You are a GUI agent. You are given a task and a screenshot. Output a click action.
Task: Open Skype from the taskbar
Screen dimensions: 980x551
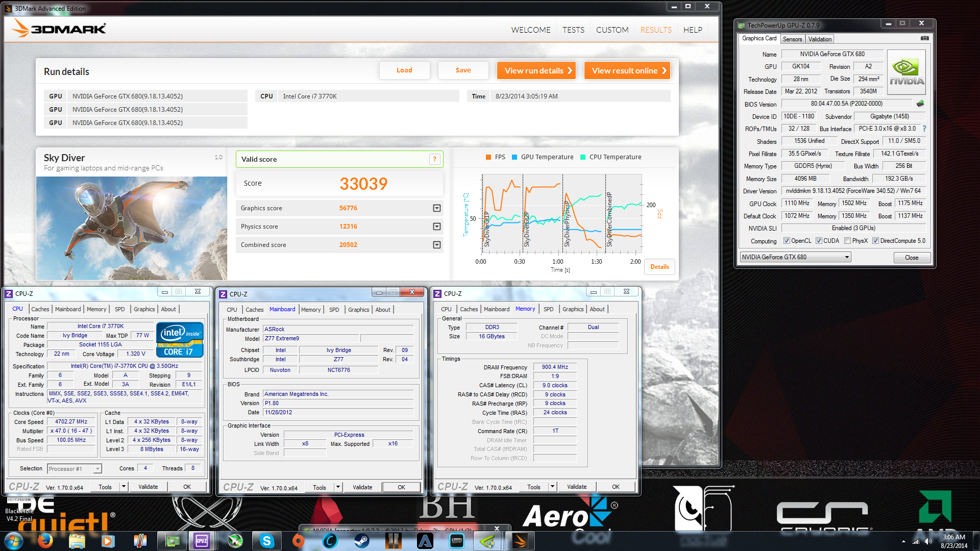click(266, 541)
